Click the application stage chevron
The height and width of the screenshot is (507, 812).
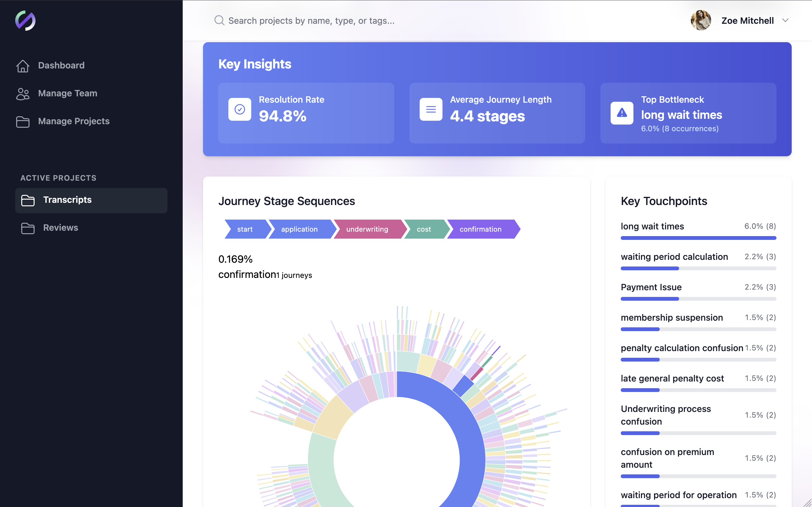[299, 229]
